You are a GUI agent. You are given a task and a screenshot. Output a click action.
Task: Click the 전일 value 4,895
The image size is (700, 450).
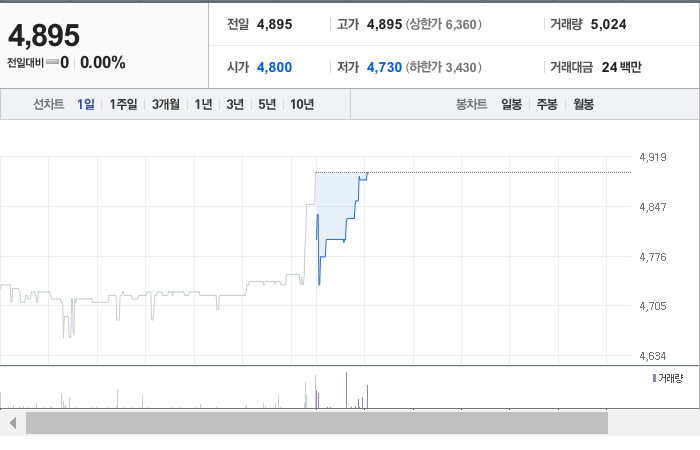tap(275, 24)
